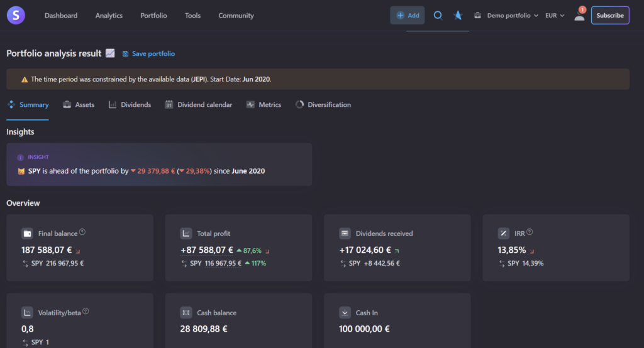
Task: Open the Diversification tab
Action: [x=323, y=104]
